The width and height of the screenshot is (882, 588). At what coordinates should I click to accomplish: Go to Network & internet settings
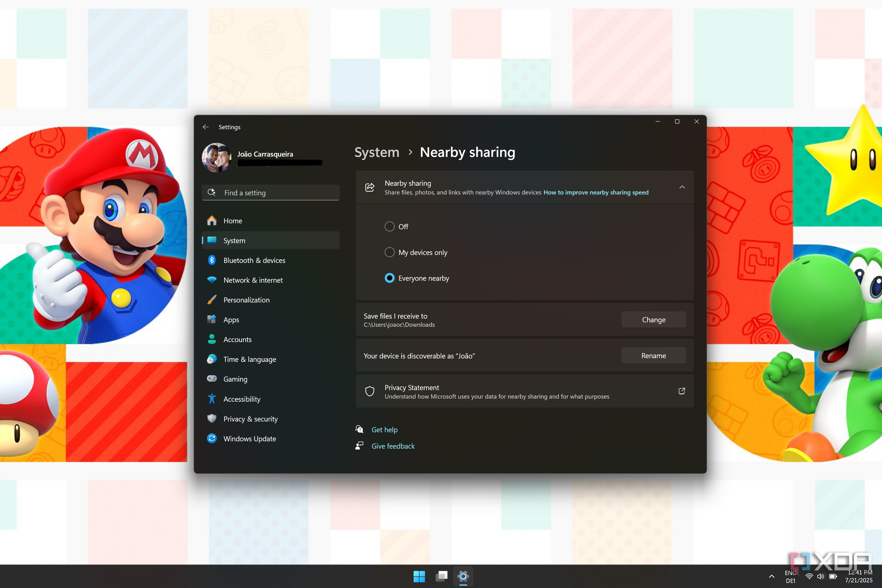tap(271, 280)
